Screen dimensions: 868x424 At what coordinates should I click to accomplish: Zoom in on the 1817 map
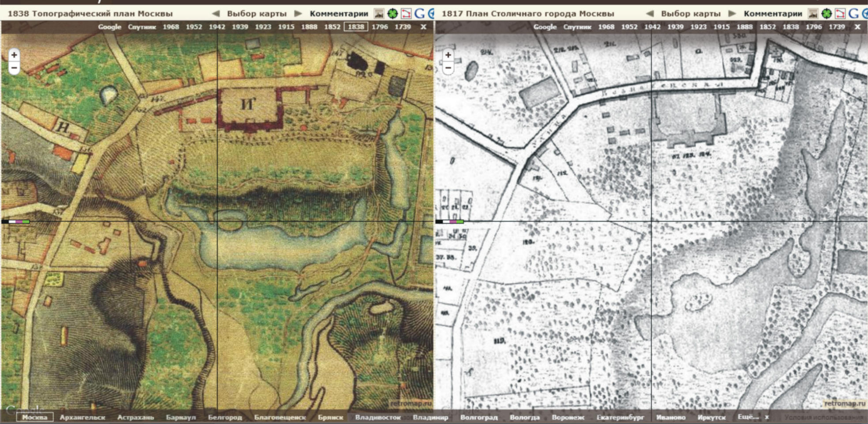pos(448,55)
